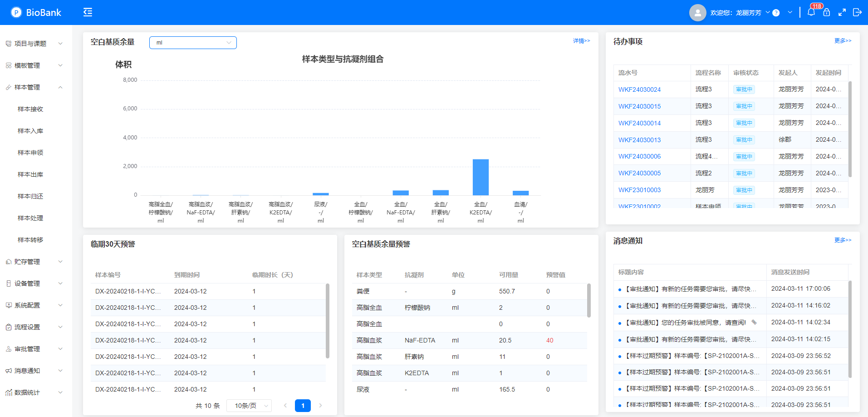The width and height of the screenshot is (868, 417).
Task: Open 样本出库 menu item
Action: coord(30,174)
